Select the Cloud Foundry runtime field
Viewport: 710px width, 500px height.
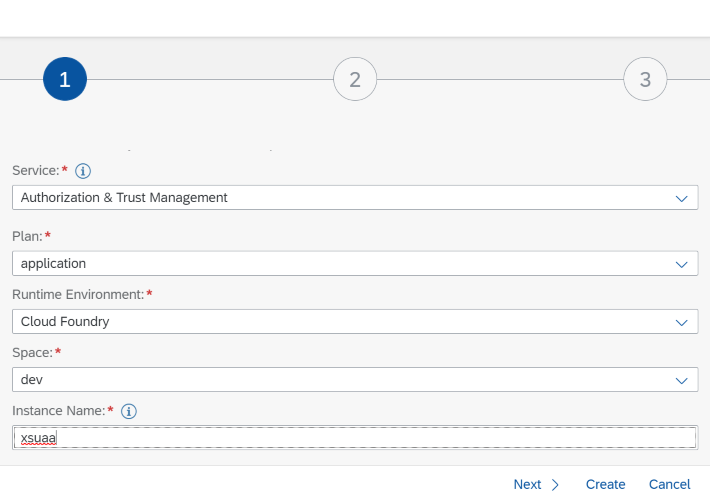[x=355, y=322]
